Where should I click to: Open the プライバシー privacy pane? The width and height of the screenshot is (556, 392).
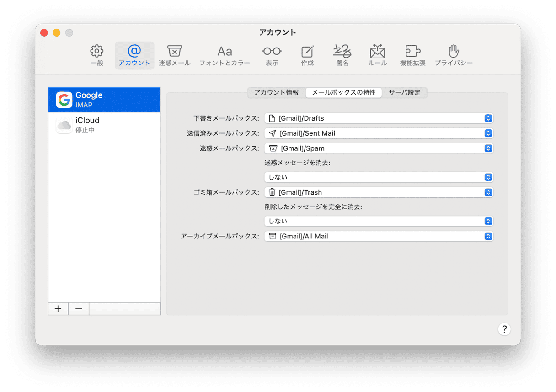click(x=454, y=56)
